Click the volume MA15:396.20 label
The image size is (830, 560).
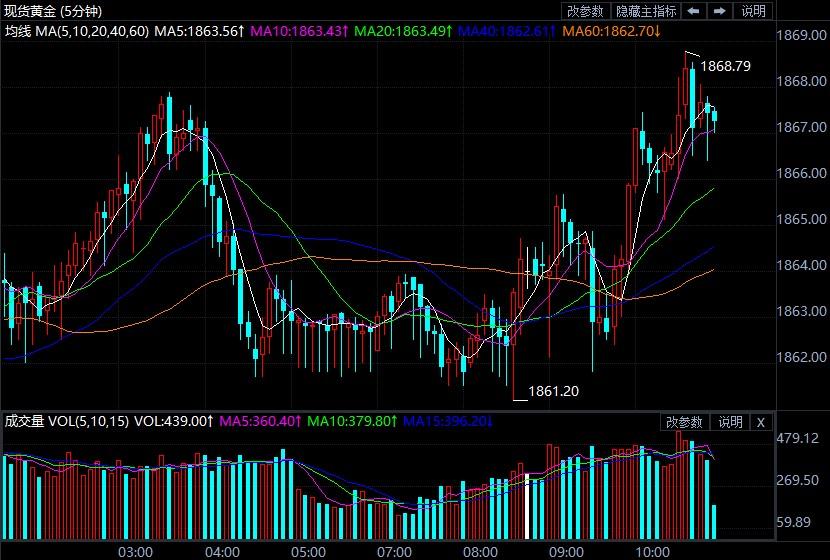pos(448,421)
